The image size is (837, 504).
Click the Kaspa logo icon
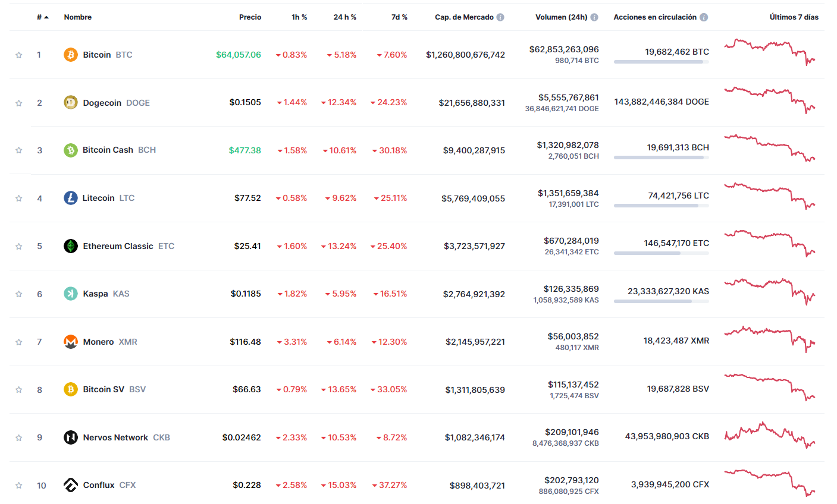click(71, 294)
